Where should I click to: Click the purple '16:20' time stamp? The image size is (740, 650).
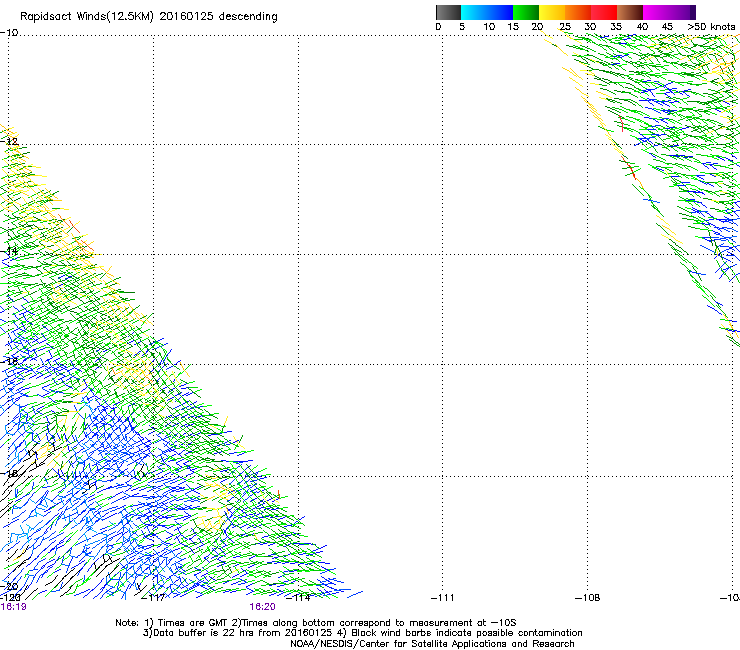pyautogui.click(x=262, y=607)
